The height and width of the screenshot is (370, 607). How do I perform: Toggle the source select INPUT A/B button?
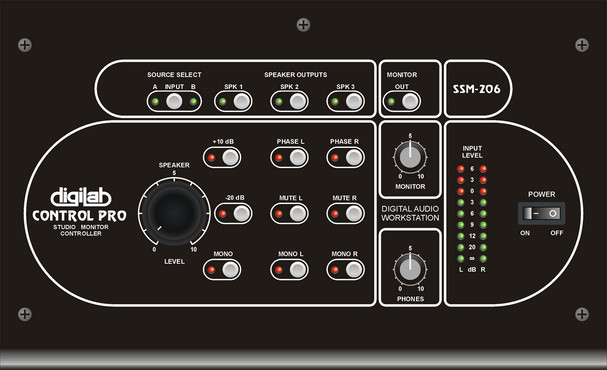174,102
